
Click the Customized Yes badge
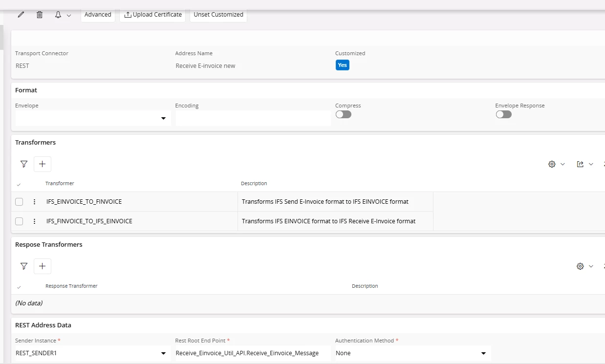[x=343, y=65]
